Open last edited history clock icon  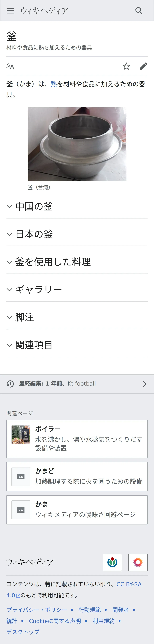pos(10,384)
